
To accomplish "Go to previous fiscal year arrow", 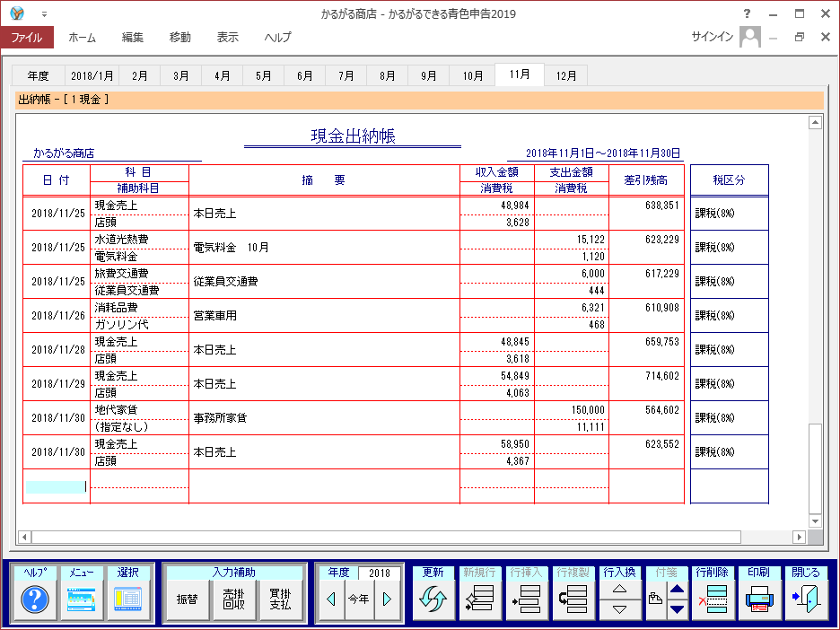I will [331, 599].
